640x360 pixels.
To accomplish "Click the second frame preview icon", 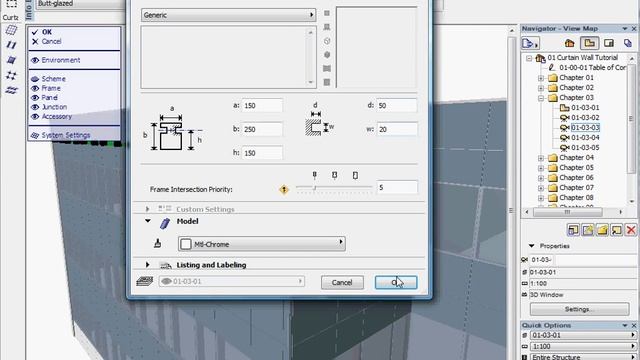I will click(x=327, y=27).
